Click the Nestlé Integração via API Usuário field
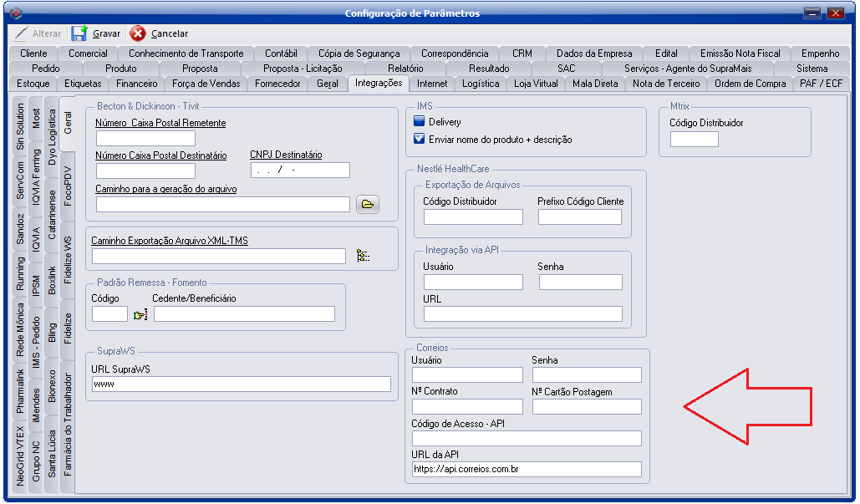Viewport: 860px width, 504px height. pyautogui.click(x=473, y=283)
